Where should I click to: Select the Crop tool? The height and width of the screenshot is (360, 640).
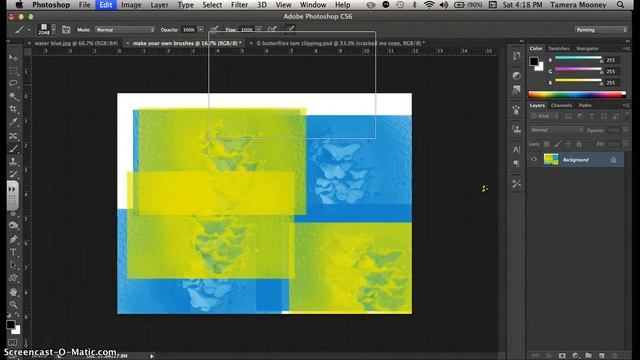pyautogui.click(x=13, y=109)
